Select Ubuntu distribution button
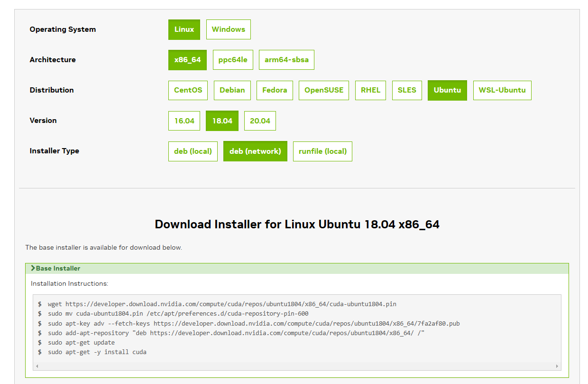 point(447,90)
